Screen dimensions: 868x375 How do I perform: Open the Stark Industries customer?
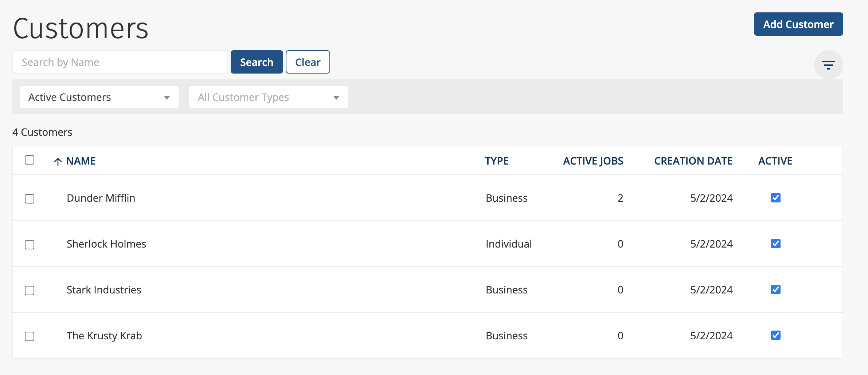(x=104, y=290)
